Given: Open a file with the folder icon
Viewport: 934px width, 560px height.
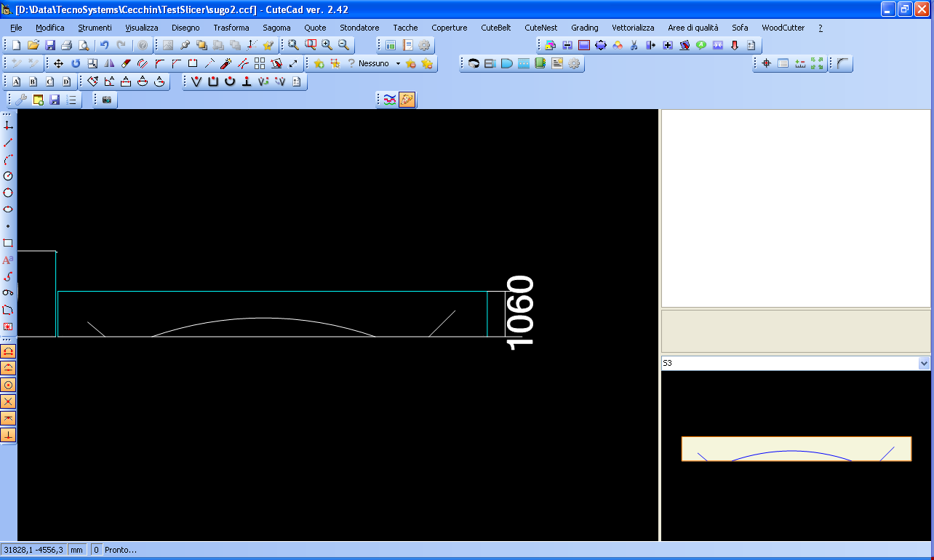Looking at the screenshot, I should point(33,45).
